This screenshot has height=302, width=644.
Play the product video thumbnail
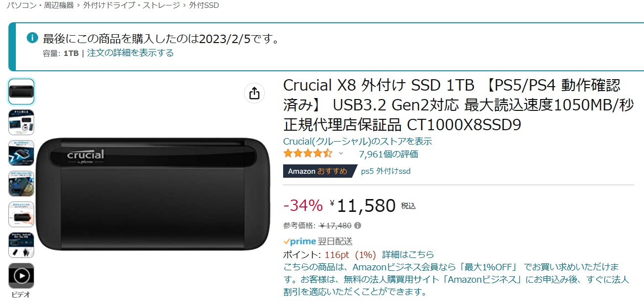click(x=21, y=276)
